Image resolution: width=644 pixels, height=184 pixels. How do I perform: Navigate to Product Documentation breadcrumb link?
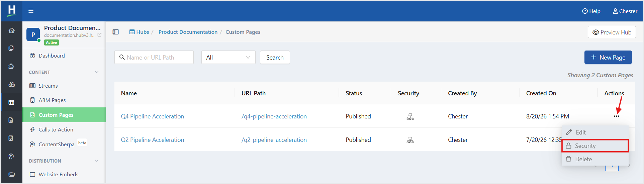188,32
